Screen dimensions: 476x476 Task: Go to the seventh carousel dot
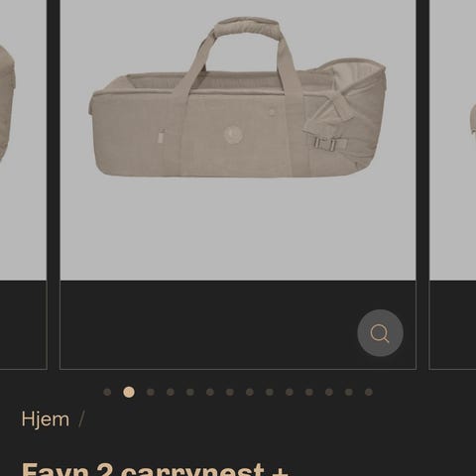coord(230,392)
